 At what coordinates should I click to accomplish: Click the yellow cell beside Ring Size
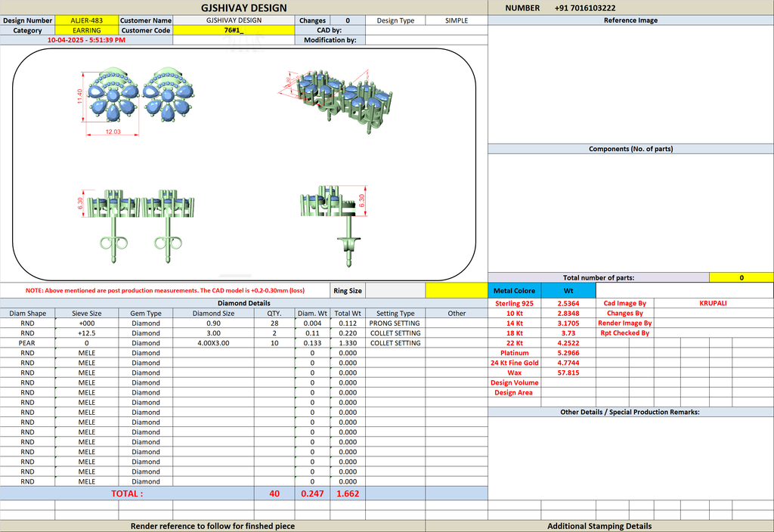pyautogui.click(x=457, y=291)
